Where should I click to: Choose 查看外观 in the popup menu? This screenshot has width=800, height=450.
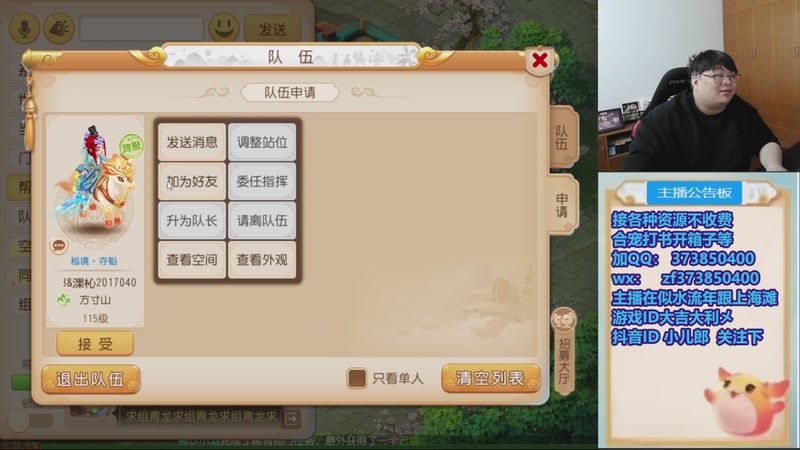(262, 260)
